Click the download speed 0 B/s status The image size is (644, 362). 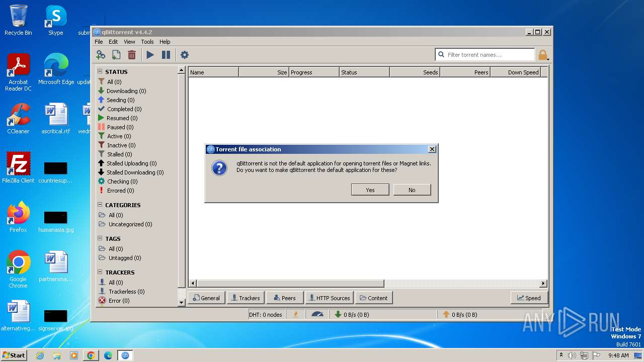click(352, 315)
